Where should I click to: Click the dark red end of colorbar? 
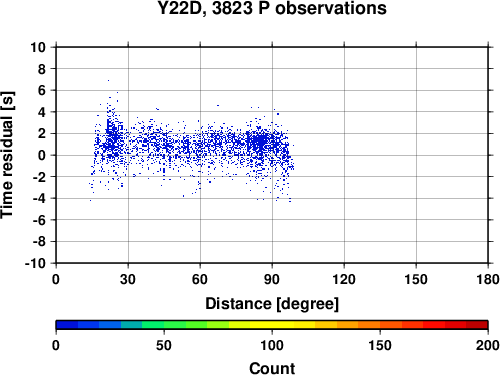click(477, 325)
